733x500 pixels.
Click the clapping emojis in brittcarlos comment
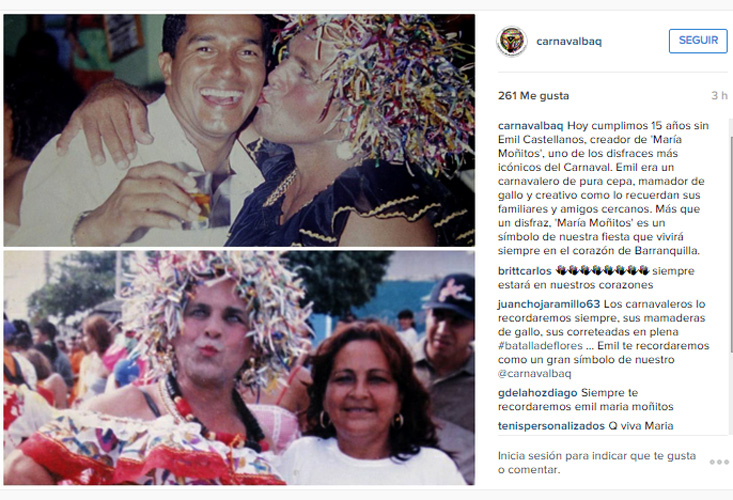pos(602,271)
